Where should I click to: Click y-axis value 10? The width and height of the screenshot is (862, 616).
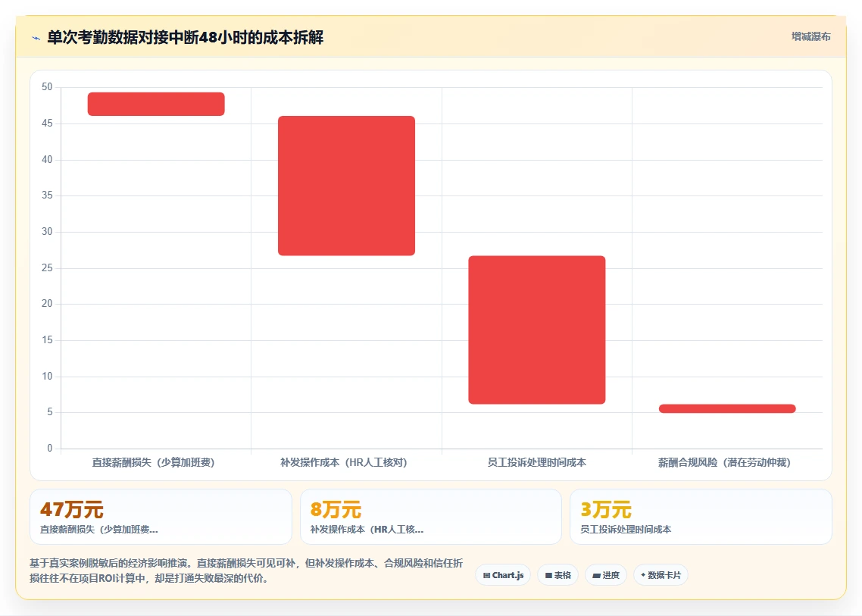coord(47,377)
